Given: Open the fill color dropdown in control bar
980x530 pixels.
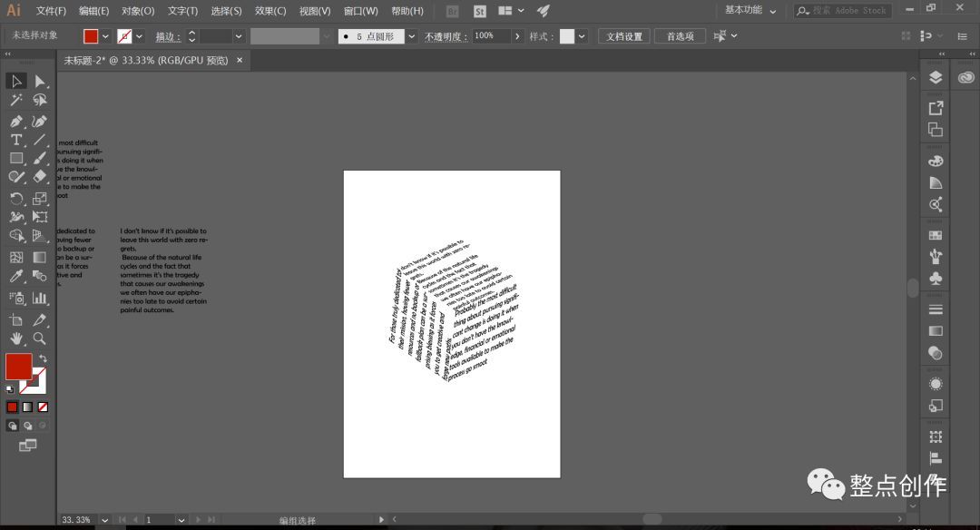Looking at the screenshot, I should pos(105,36).
